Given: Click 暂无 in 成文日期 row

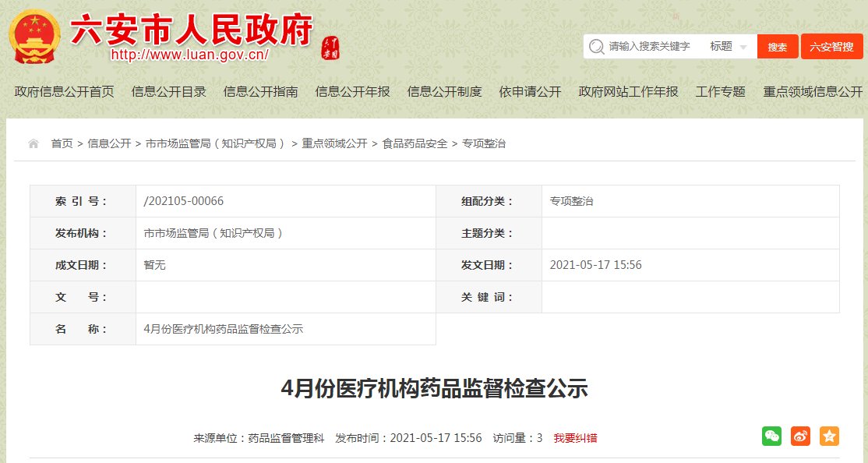Looking at the screenshot, I should 154,265.
